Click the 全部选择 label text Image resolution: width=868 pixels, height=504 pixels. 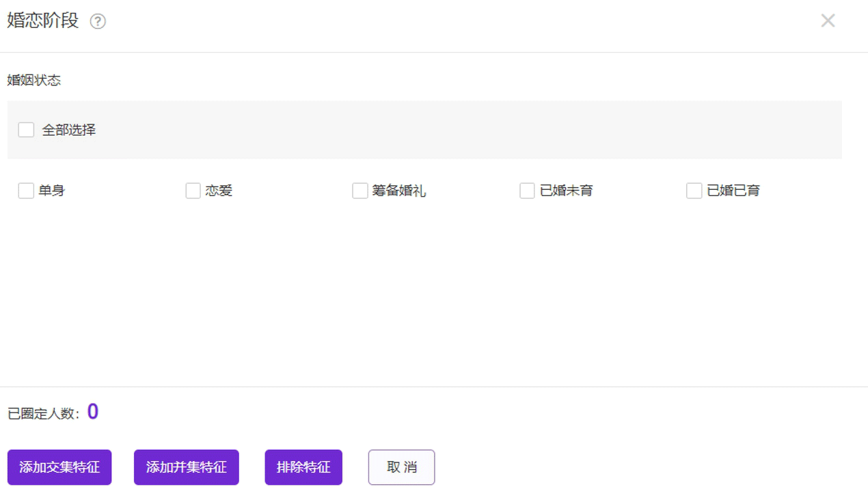tap(69, 130)
